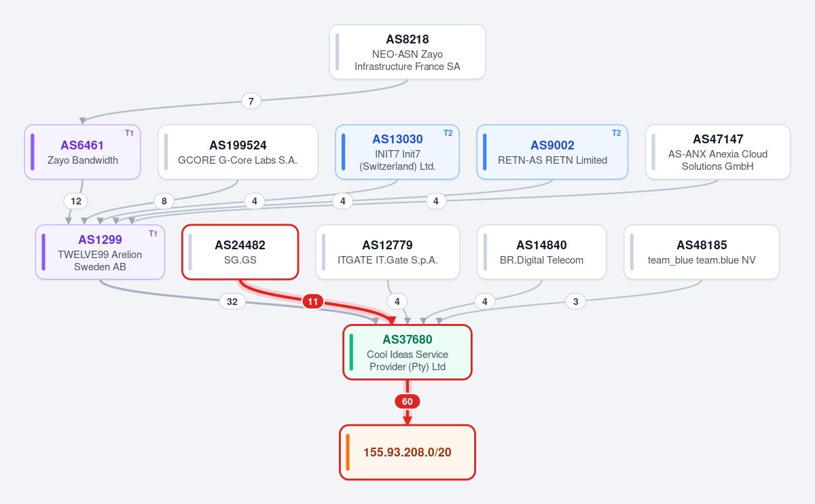The image size is (815, 504).
Task: Select the AS8218 NEO-ASN Zayo node
Action: coord(407,52)
